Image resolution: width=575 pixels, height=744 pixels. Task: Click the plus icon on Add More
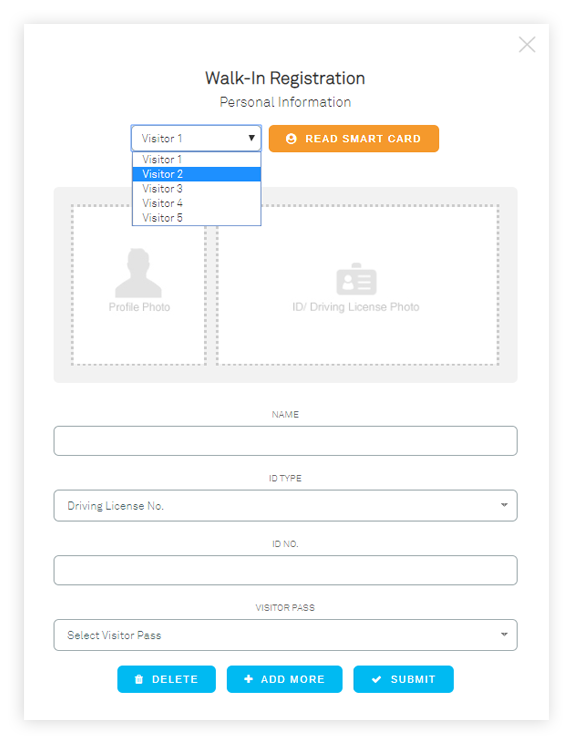click(248, 679)
